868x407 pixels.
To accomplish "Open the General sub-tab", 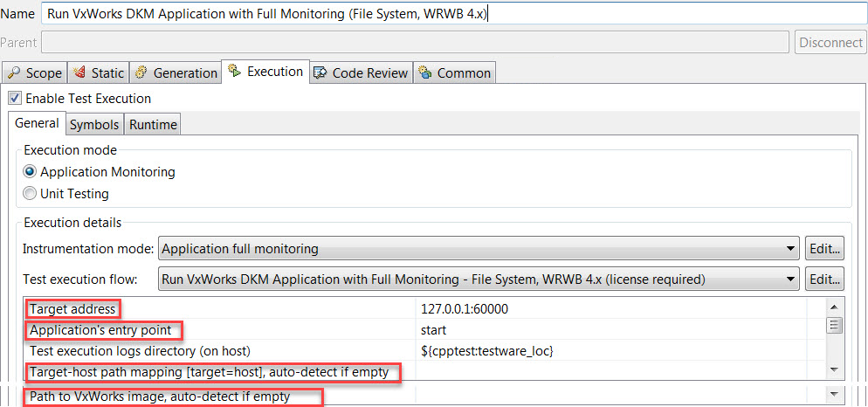I will point(37,123).
